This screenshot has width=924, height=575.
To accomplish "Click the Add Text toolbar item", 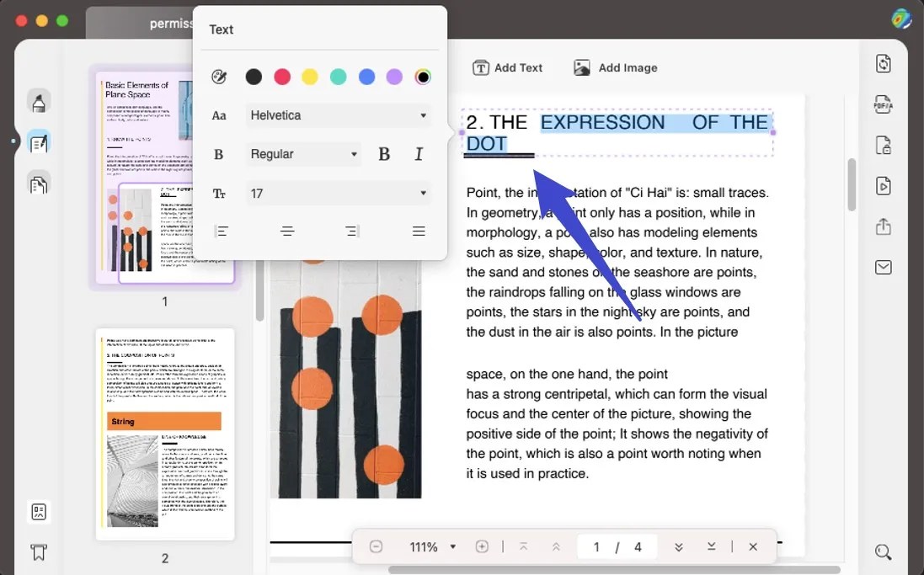I will click(x=508, y=67).
